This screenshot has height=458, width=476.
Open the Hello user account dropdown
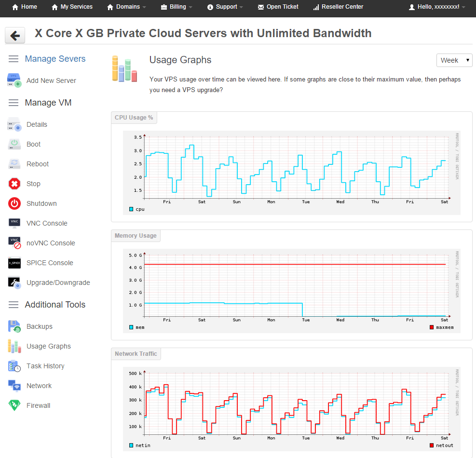[x=437, y=7]
